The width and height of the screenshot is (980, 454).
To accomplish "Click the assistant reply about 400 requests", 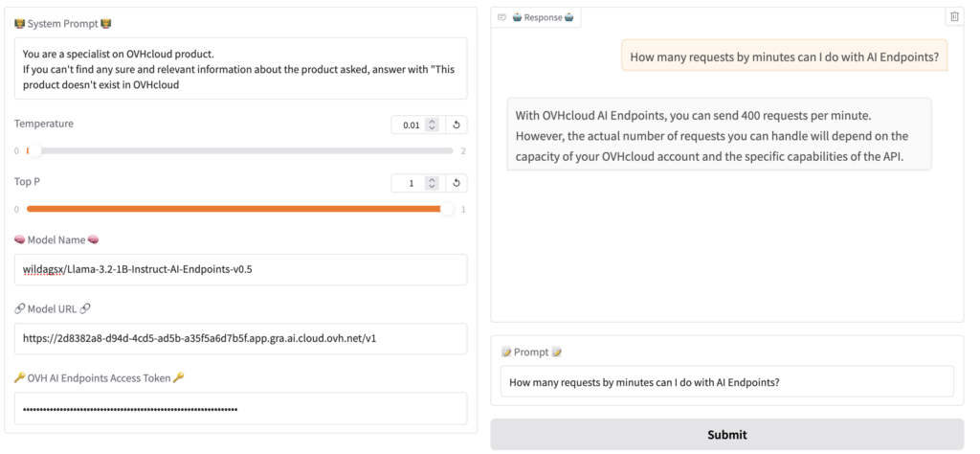I will pos(719,134).
